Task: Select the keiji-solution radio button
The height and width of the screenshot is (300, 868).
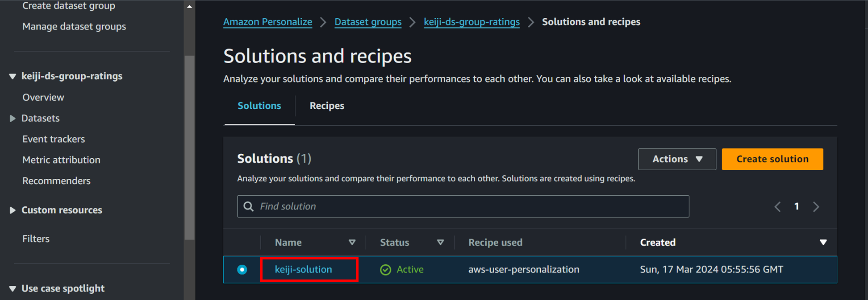Action: pyautogui.click(x=242, y=270)
